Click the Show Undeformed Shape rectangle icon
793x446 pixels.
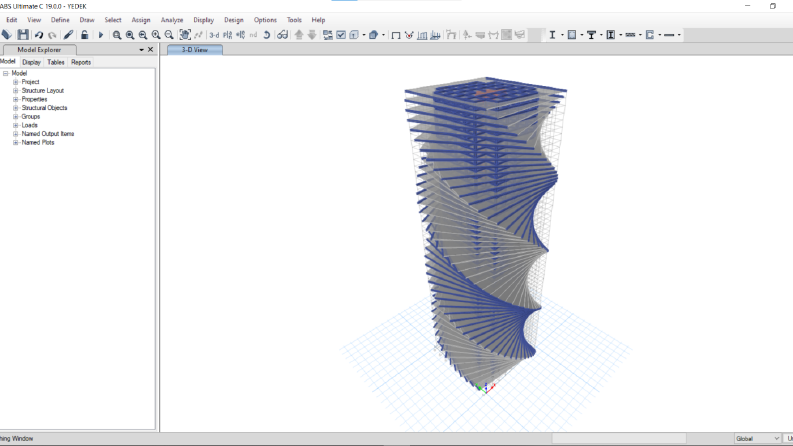tap(396, 35)
